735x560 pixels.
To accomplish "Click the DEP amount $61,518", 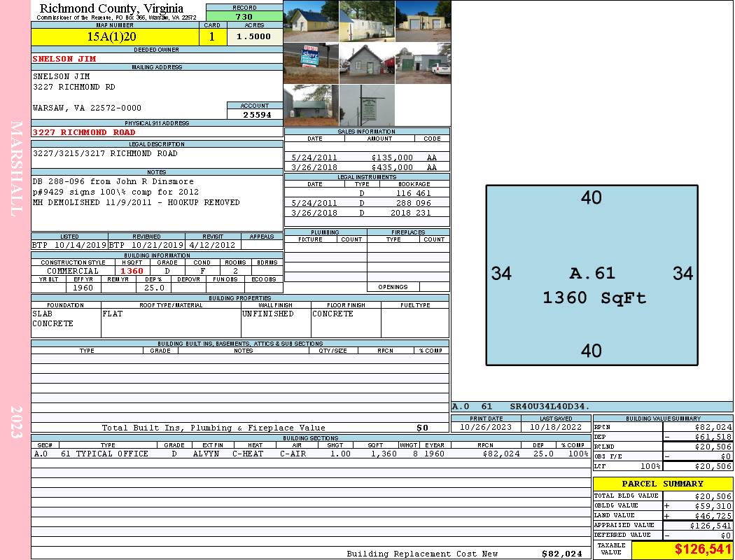I will [x=713, y=437].
